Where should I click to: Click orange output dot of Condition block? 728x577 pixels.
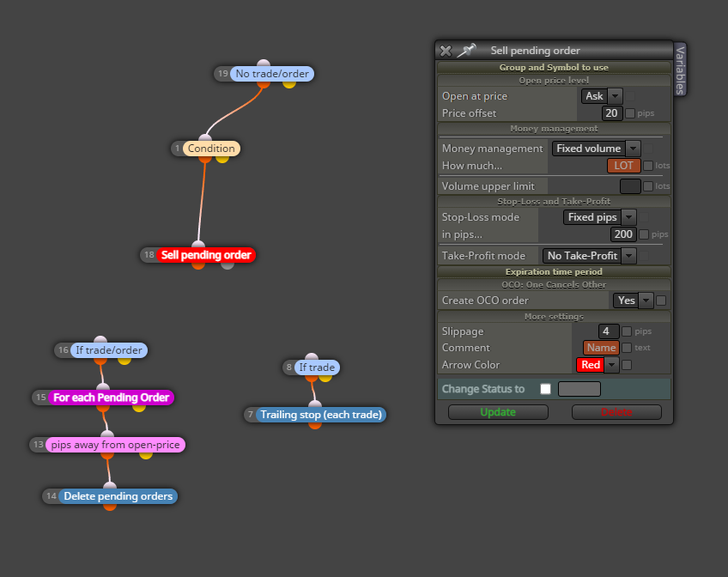click(204, 159)
